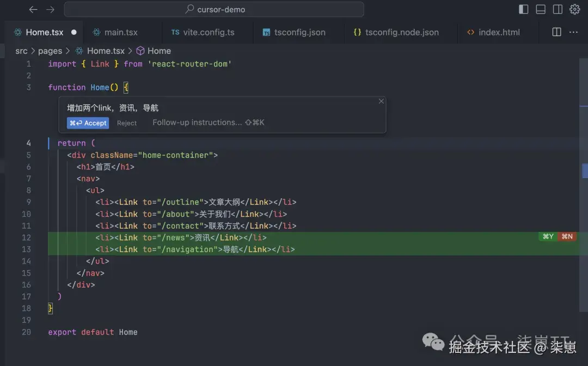Reject diff hunk with ⌘N button
Viewport: 588px width, 366px height.
567,236
